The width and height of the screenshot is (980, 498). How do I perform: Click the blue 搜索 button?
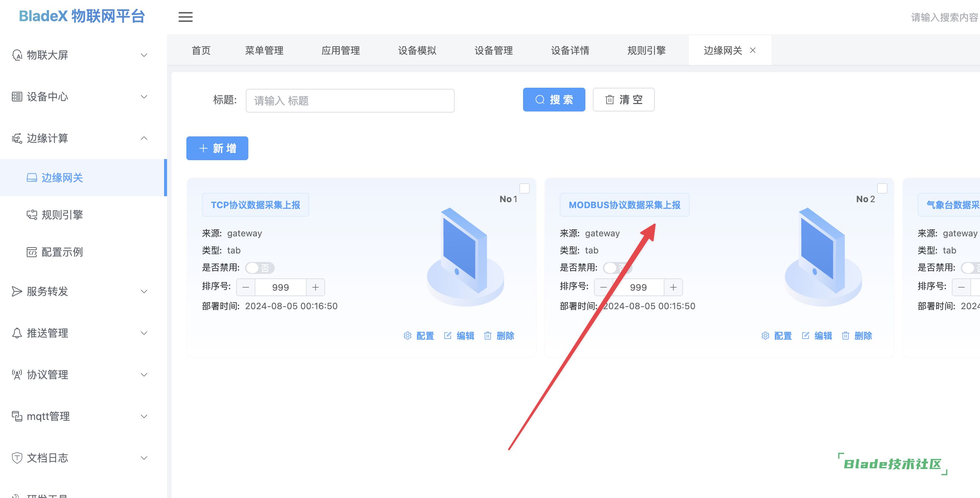553,100
